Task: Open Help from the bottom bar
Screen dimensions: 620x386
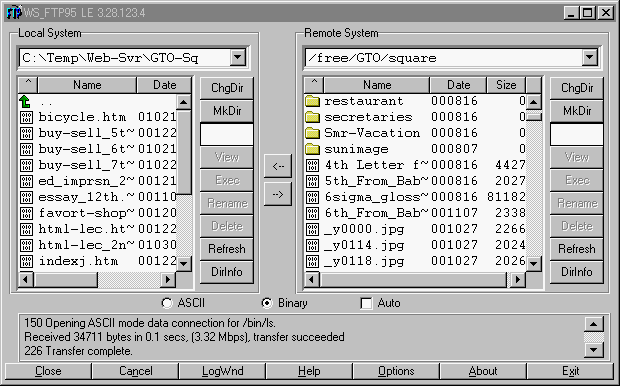Action: click(x=309, y=371)
